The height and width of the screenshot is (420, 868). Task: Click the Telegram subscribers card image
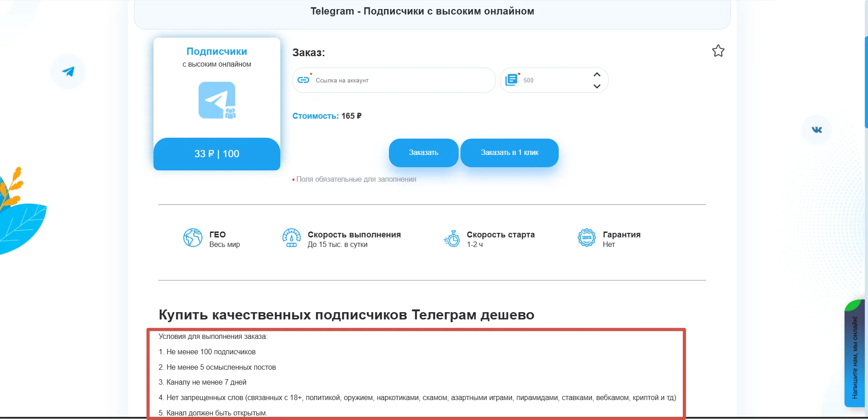(x=217, y=100)
